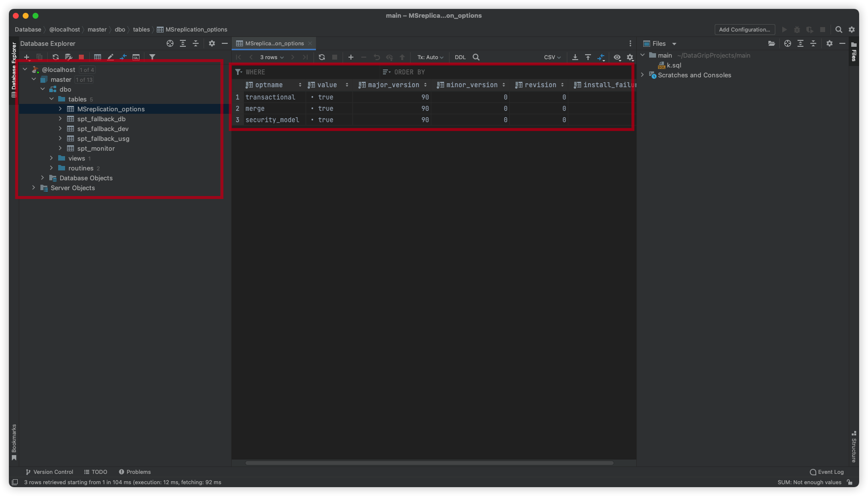This screenshot has width=868, height=496.
Task: Click the Add Configuration button
Action: point(744,30)
